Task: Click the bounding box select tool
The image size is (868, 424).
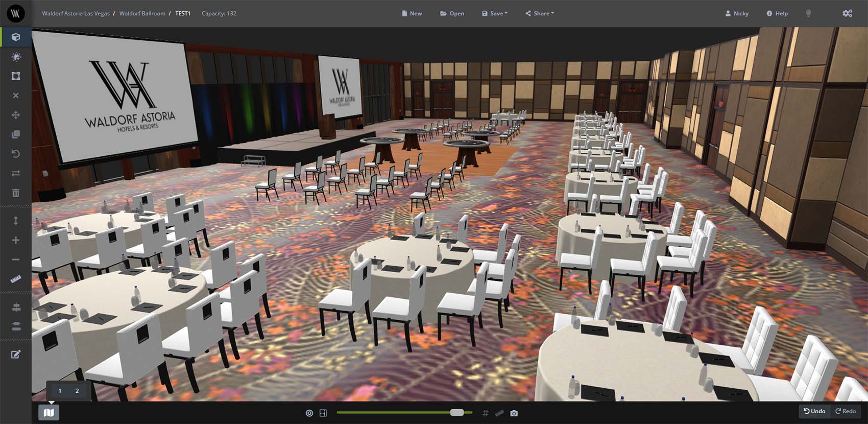Action: coord(16,76)
